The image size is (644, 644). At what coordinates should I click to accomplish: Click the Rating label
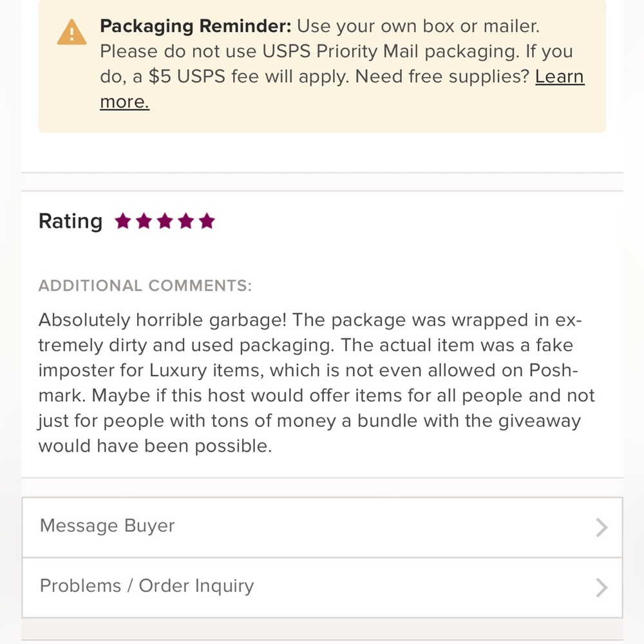pos(70,222)
